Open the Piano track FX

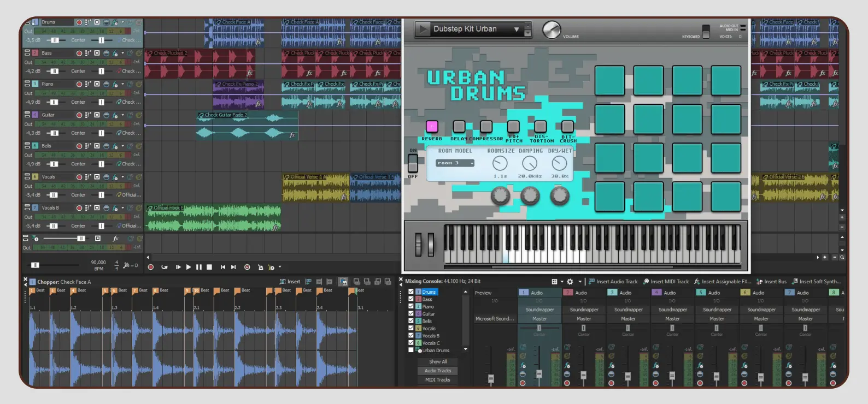tap(115, 84)
